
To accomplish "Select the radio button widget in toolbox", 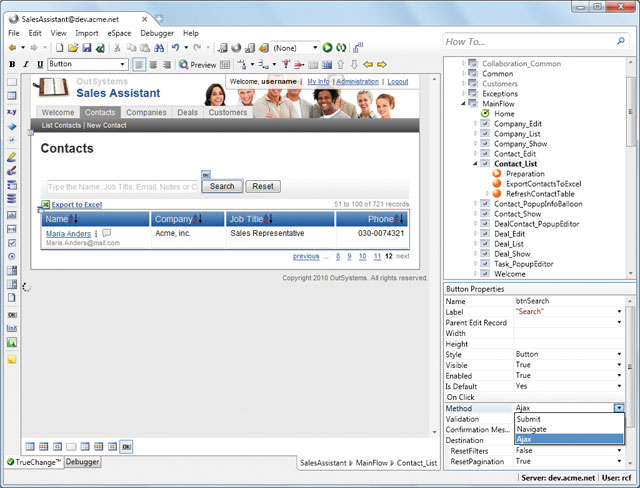I will tap(12, 257).
